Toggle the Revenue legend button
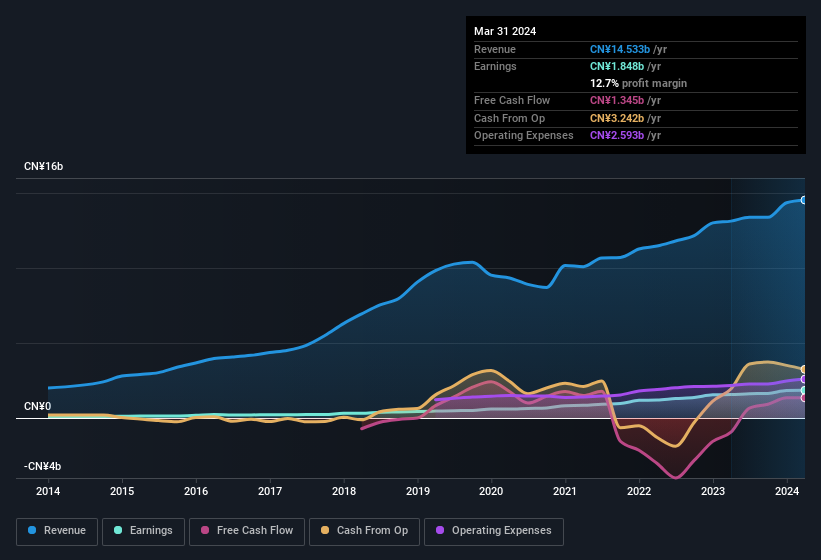 [x=57, y=531]
